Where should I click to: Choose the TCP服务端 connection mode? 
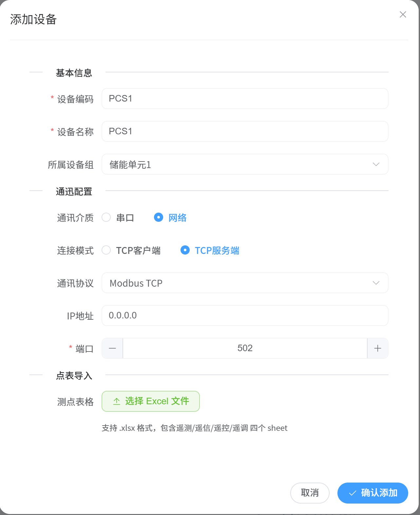coord(185,250)
